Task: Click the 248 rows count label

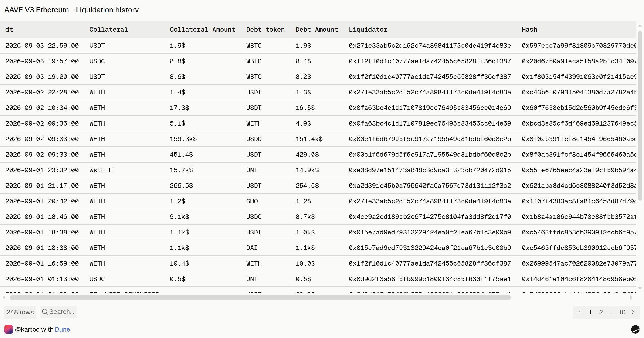Action: point(20,312)
